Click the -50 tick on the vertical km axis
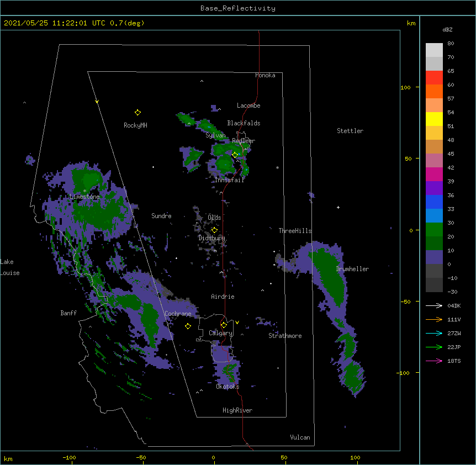476x465 pixels. [405, 302]
